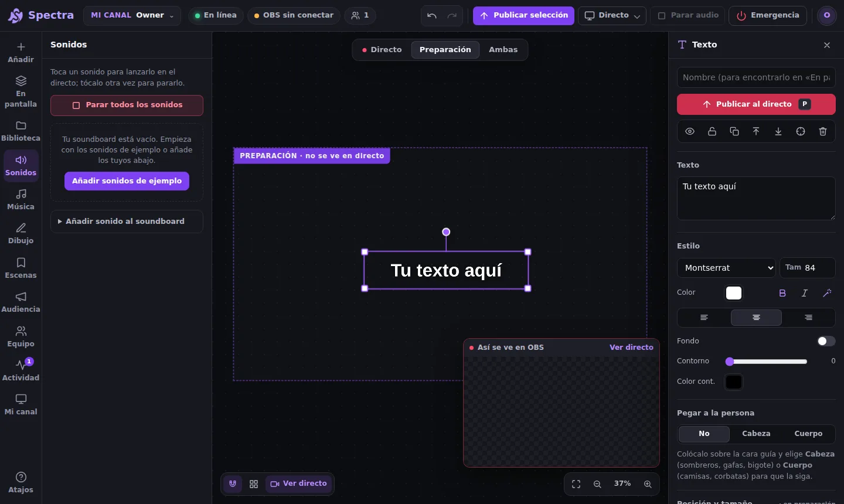Show the Atajos shortcuts help

coord(21,483)
